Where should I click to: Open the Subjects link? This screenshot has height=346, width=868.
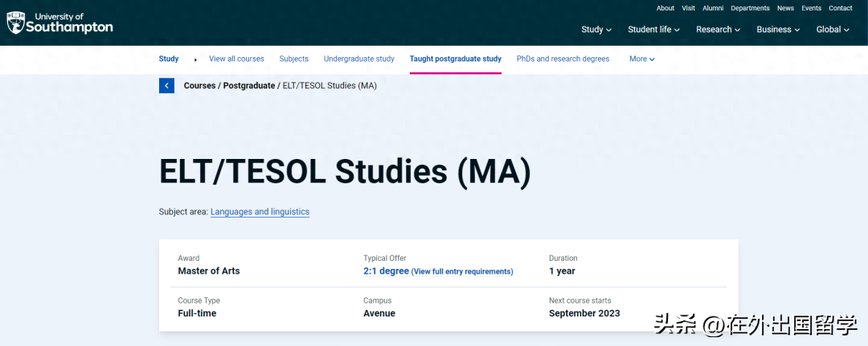(x=293, y=59)
